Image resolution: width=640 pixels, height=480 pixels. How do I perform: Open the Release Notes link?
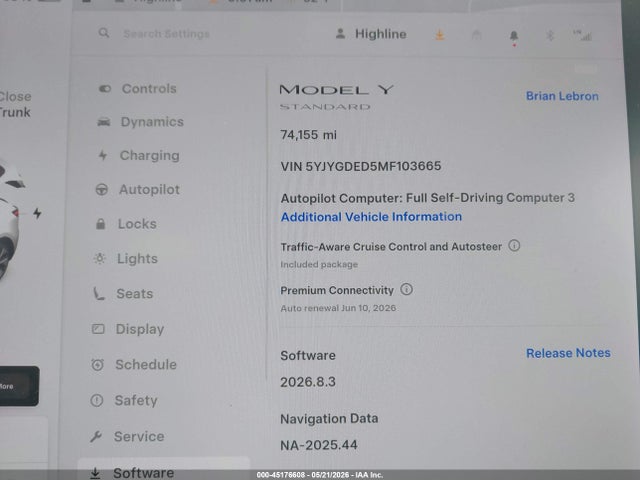(568, 353)
